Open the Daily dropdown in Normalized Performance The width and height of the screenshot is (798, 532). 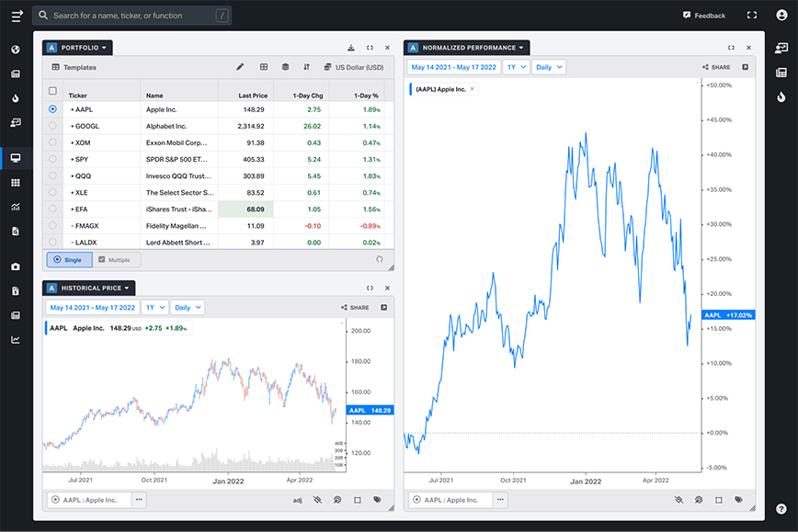(549, 67)
